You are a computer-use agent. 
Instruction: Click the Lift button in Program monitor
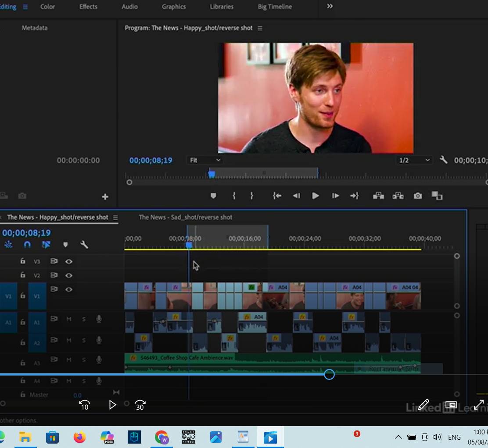pos(378,196)
